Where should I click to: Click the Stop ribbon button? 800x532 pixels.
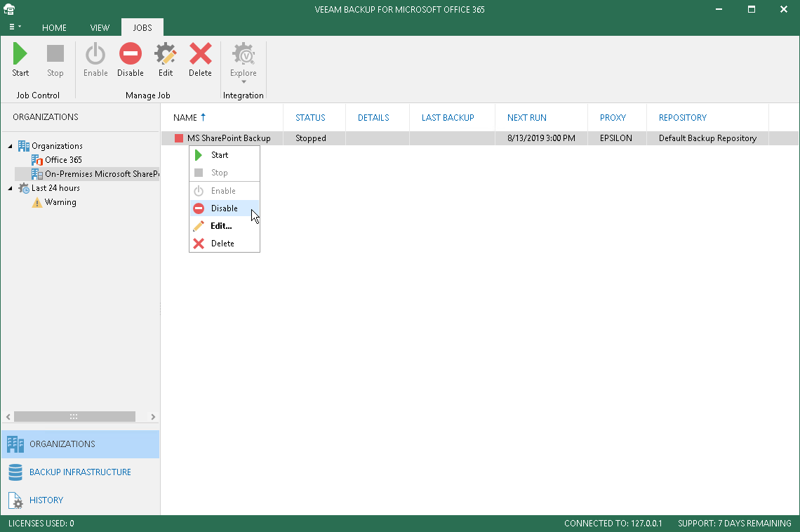pos(55,60)
